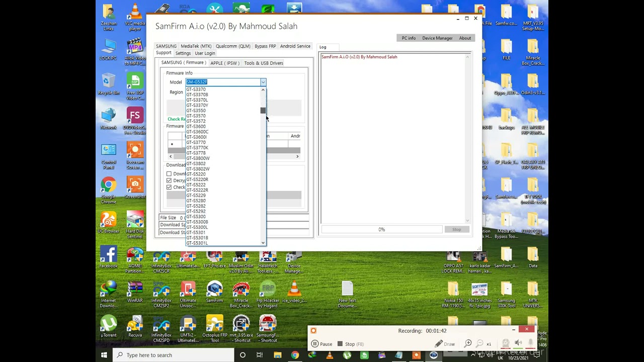Open the µTorrent desktop icon

coord(108,327)
